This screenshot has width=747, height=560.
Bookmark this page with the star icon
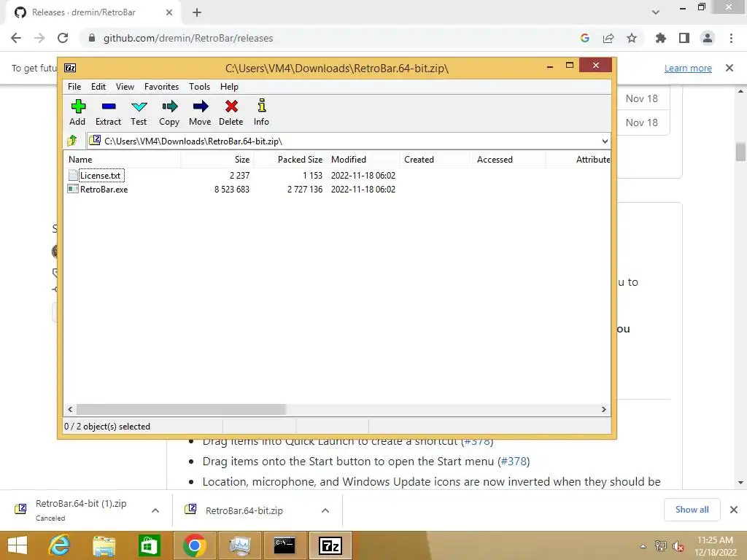632,38
